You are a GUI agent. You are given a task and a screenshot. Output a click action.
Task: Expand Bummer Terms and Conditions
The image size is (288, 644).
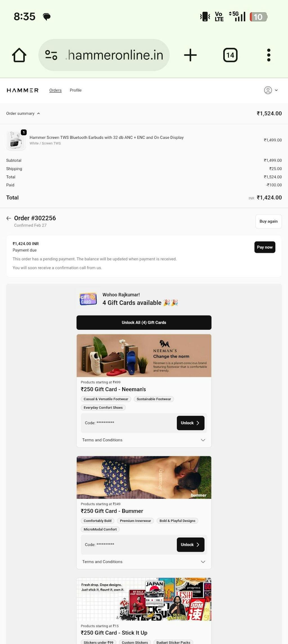(x=144, y=561)
